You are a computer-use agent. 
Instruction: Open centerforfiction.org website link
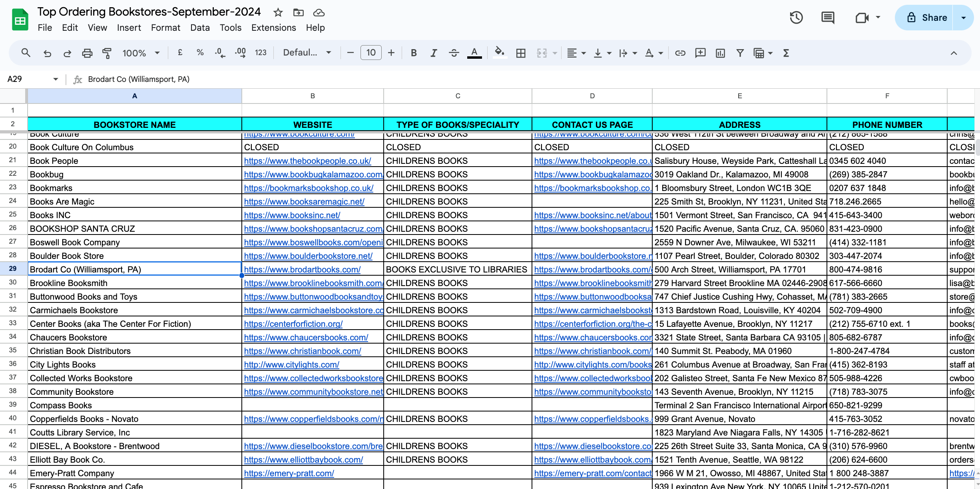point(293,324)
